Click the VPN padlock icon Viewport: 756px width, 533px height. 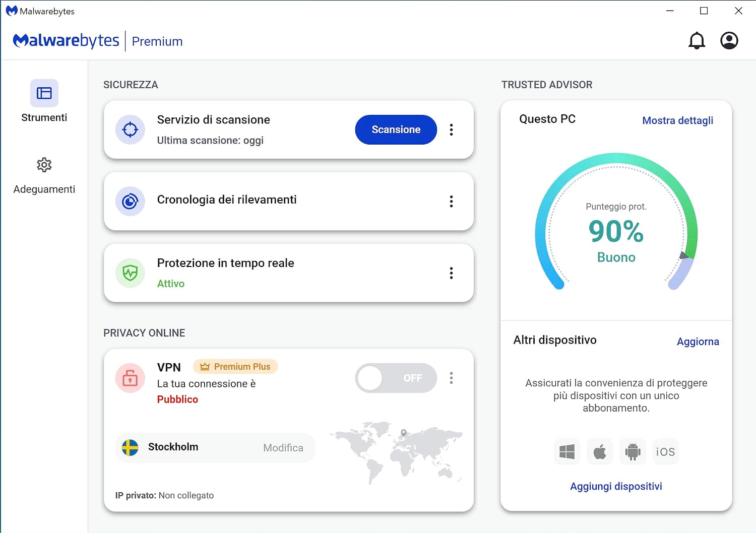[130, 378]
